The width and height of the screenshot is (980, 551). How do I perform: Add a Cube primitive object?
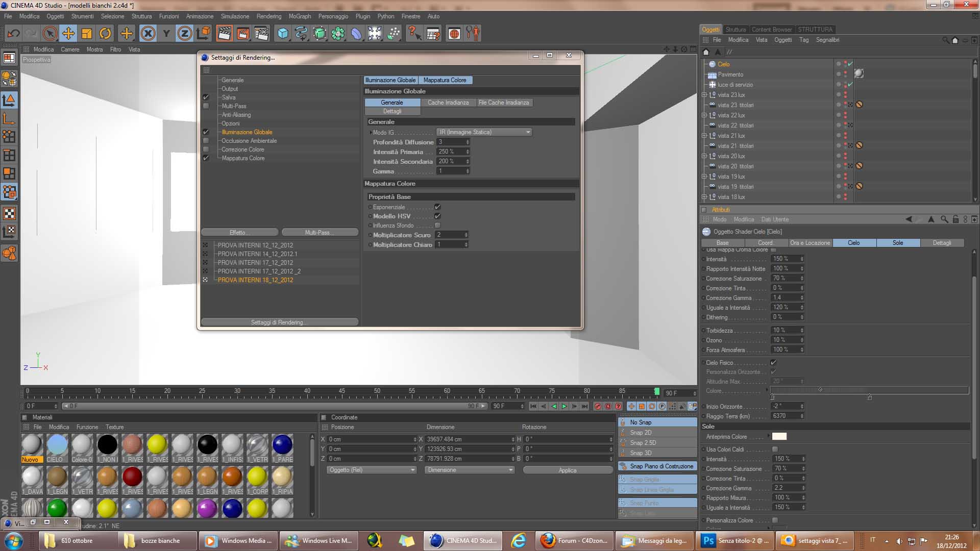coord(282,34)
